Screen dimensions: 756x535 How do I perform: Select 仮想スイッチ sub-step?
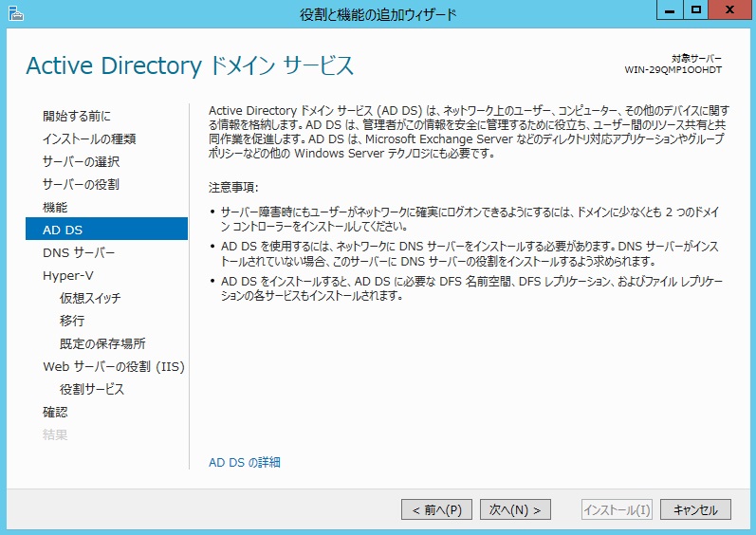tap(90, 298)
